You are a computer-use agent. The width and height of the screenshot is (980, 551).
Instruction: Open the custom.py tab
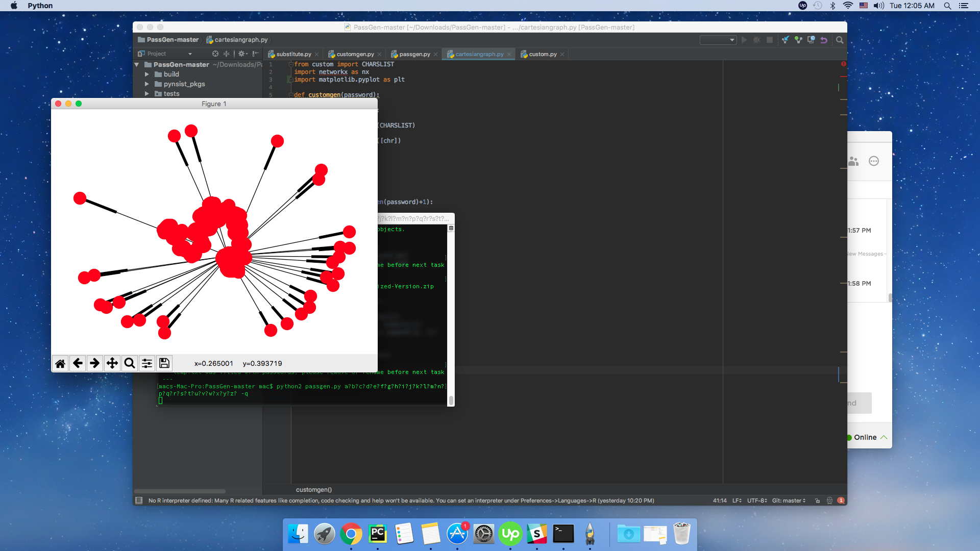click(542, 54)
